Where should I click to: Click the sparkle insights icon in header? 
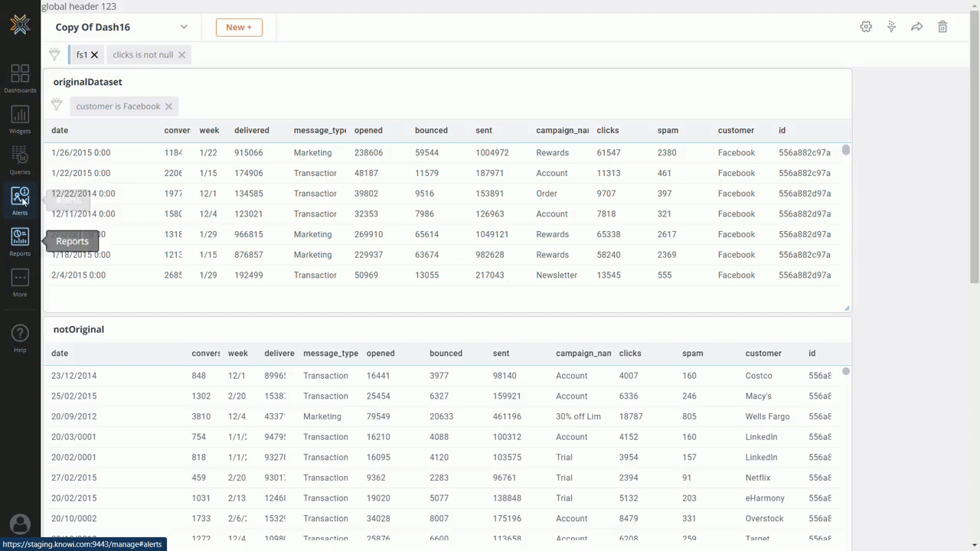tap(891, 27)
